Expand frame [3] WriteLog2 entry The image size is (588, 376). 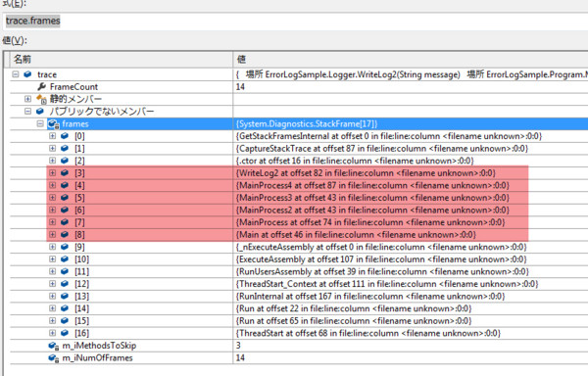pyautogui.click(x=53, y=173)
